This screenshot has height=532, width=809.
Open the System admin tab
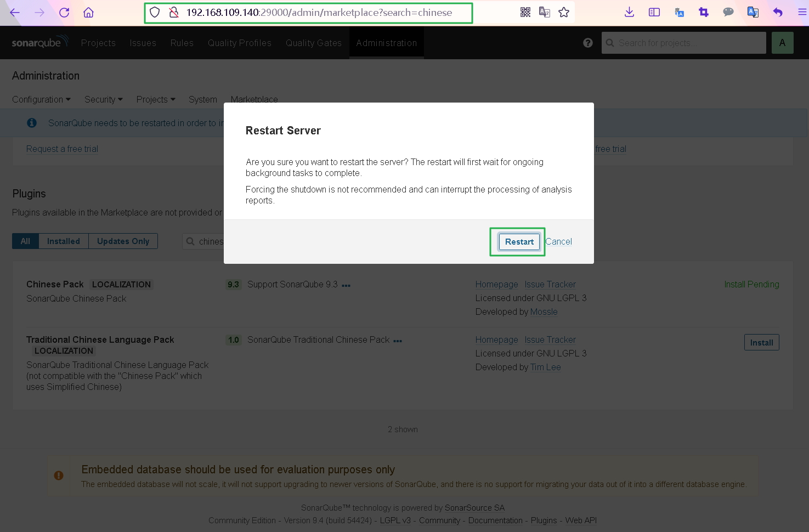[x=203, y=99]
